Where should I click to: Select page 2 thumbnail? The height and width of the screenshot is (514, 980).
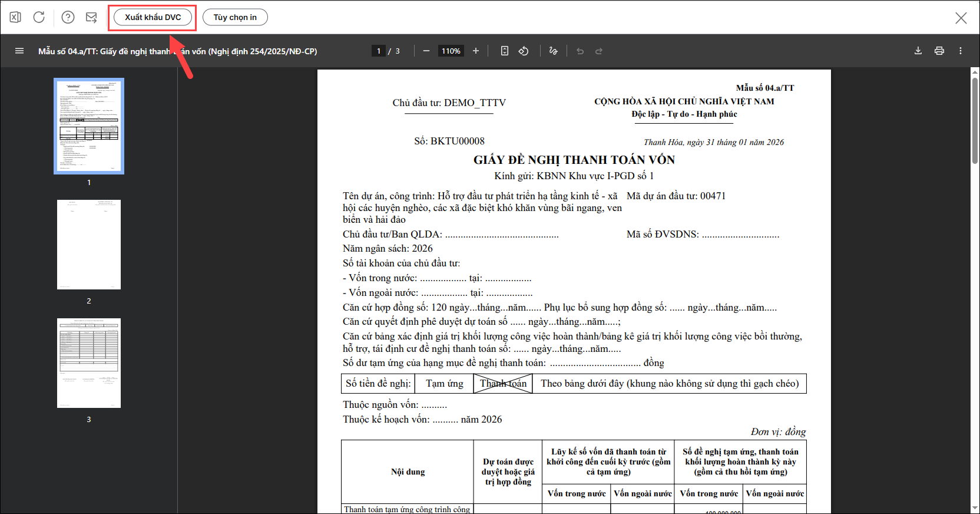coord(89,245)
